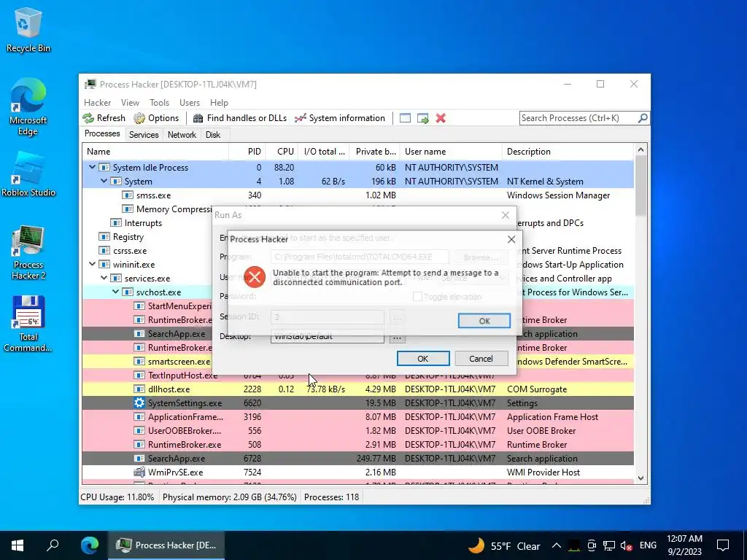
Task: Click the network tray icon
Action: pyautogui.click(x=609, y=545)
